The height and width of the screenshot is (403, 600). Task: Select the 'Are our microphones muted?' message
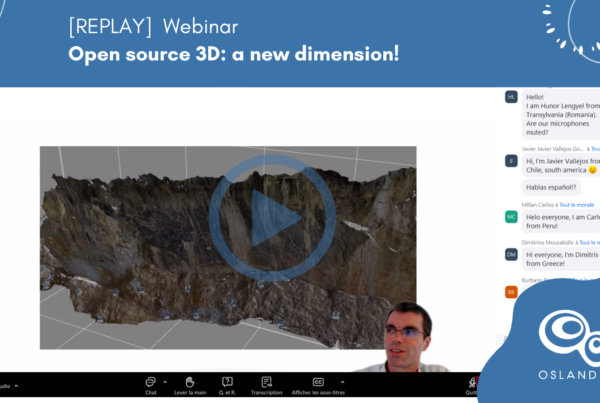click(561, 114)
